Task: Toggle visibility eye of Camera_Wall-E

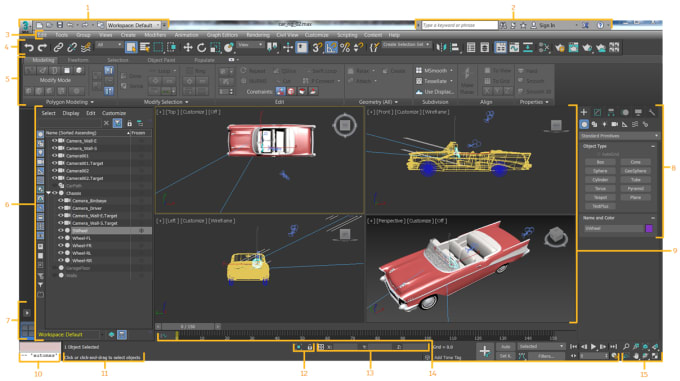Action: [x=55, y=141]
